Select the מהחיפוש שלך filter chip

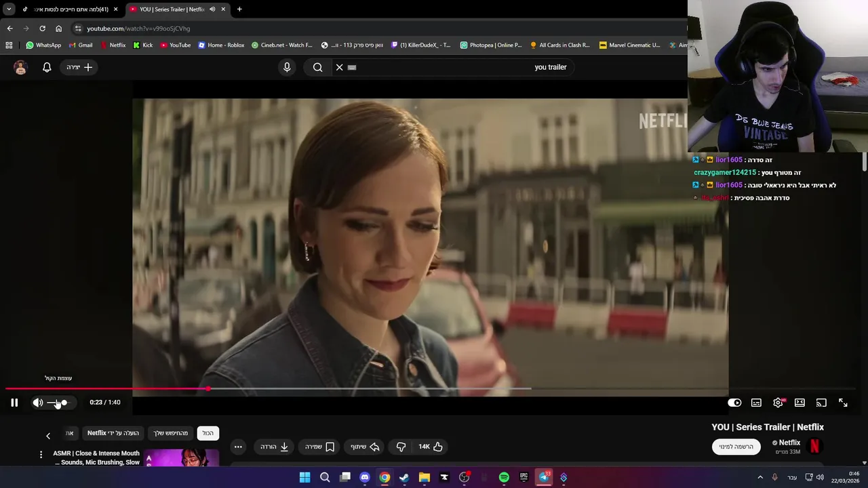click(x=171, y=433)
